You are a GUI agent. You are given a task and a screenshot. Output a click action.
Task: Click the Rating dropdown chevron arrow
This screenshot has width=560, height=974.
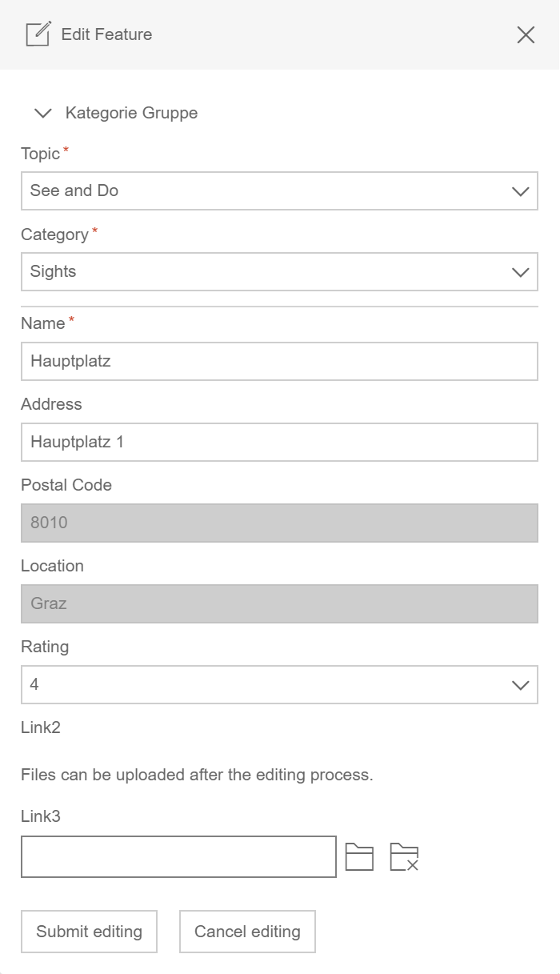point(521,684)
